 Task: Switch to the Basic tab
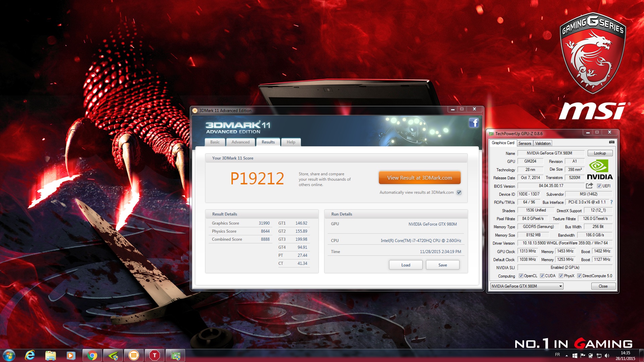coord(215,142)
